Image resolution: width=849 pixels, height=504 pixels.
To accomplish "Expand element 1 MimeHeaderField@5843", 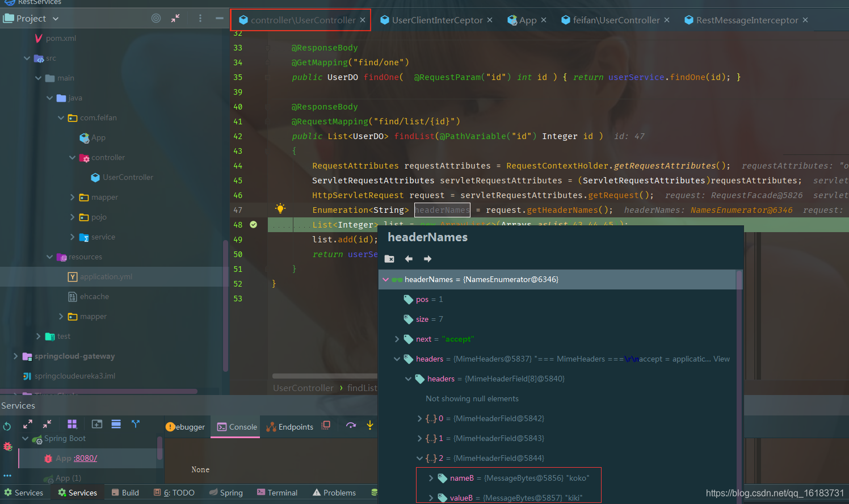I will coord(419,438).
